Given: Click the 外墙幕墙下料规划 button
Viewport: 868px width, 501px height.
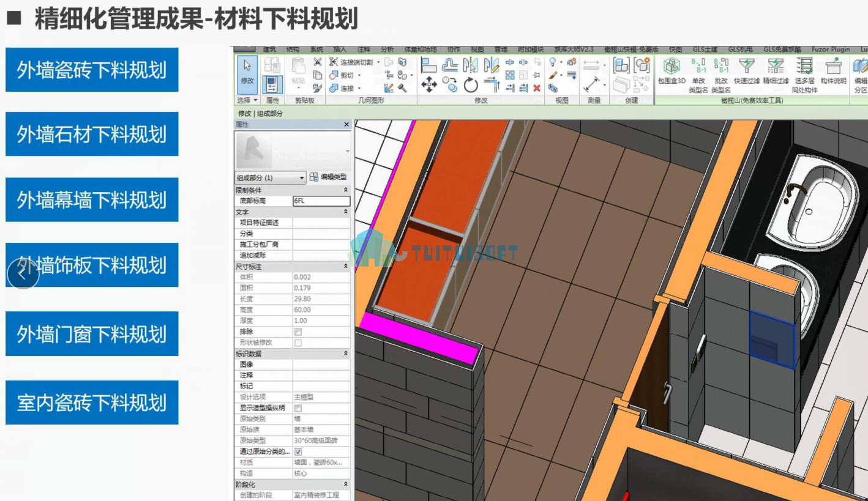Looking at the screenshot, I should click(92, 200).
